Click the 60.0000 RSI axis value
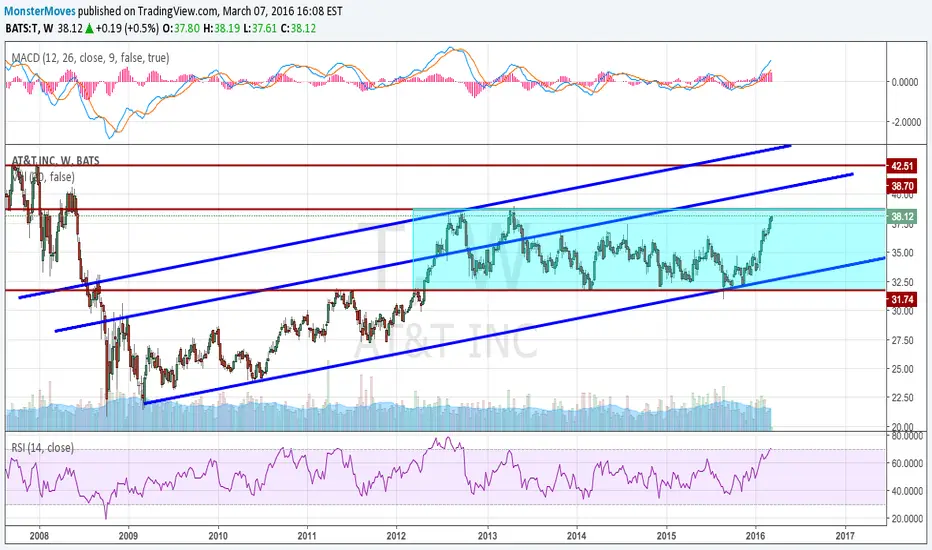 coord(906,463)
